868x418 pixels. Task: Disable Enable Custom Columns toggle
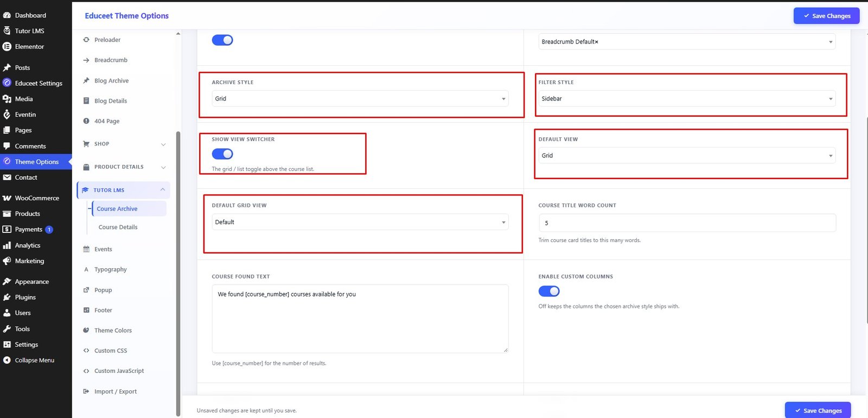point(549,292)
